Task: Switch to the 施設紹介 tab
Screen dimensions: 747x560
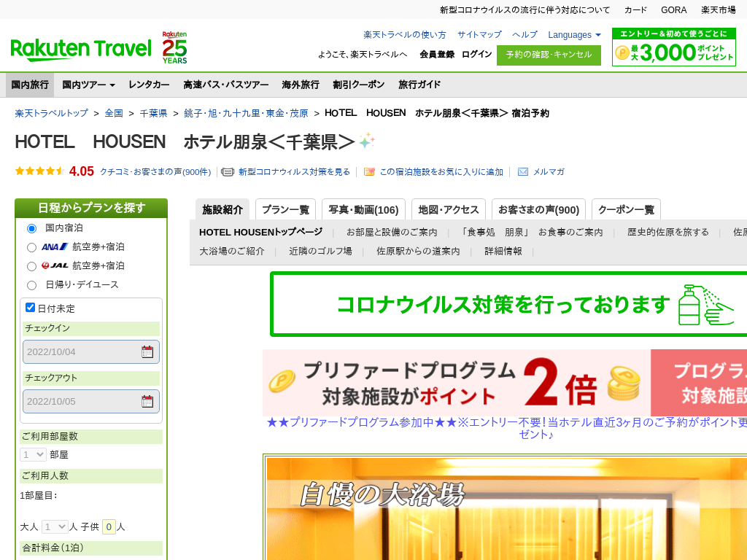Action: coord(222,209)
